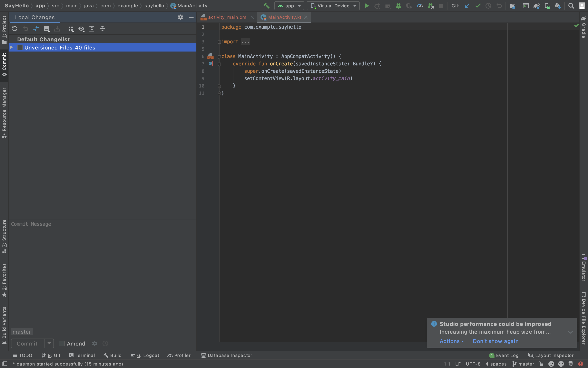Click Attach Debugger to Android Process icon
The width and height of the screenshot is (588, 368).
[x=431, y=6]
